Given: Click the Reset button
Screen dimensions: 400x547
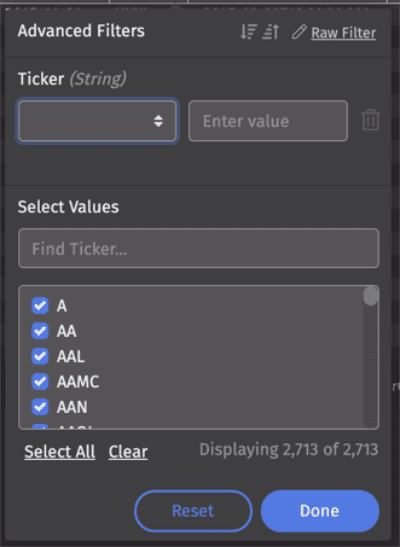Looking at the screenshot, I should pyautogui.click(x=193, y=511).
